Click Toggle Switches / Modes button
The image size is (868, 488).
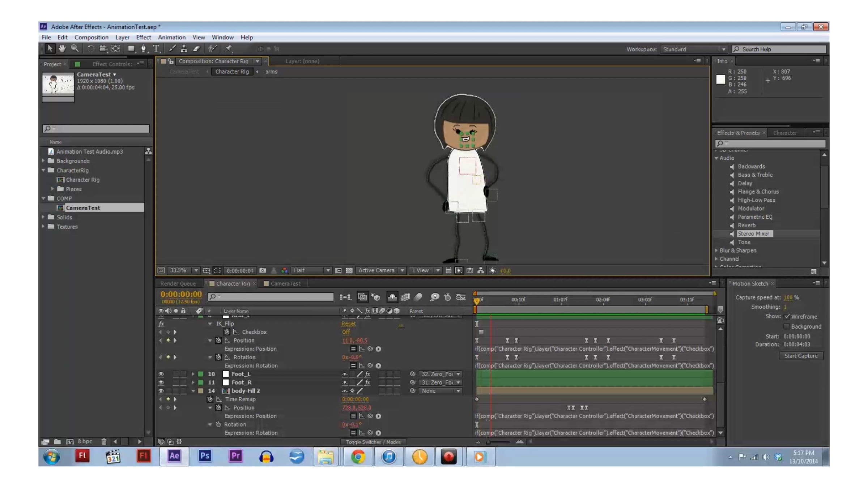373,442
